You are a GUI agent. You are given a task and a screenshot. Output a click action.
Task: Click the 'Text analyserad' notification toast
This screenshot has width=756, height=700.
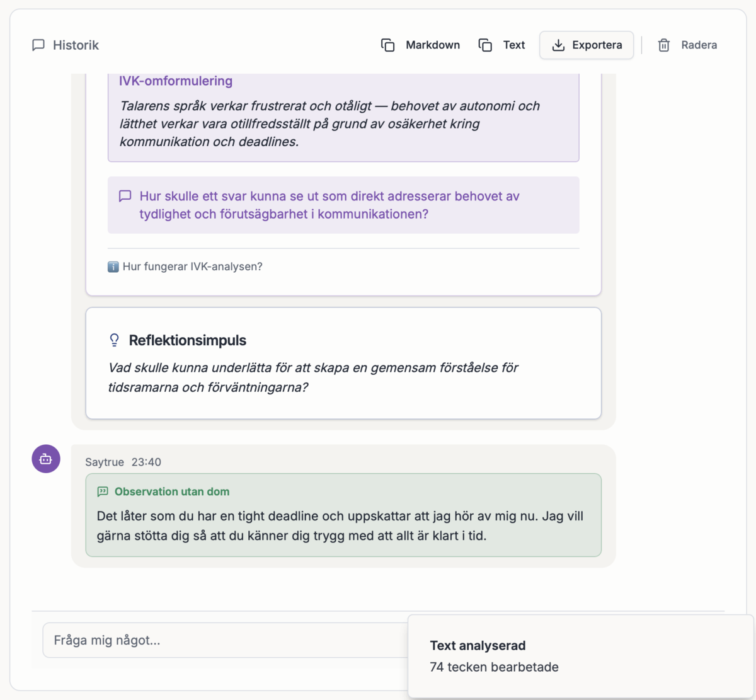(x=581, y=657)
